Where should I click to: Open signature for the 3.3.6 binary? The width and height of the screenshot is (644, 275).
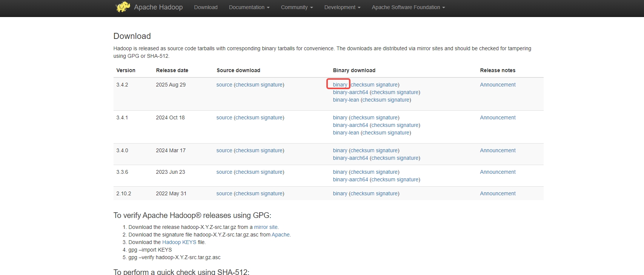point(387,172)
